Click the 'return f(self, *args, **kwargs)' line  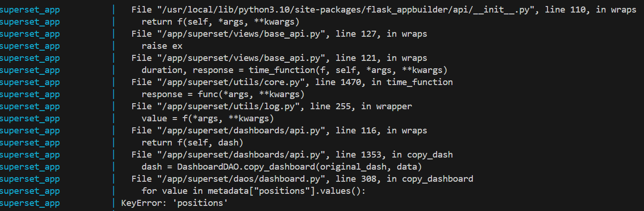coord(220,22)
